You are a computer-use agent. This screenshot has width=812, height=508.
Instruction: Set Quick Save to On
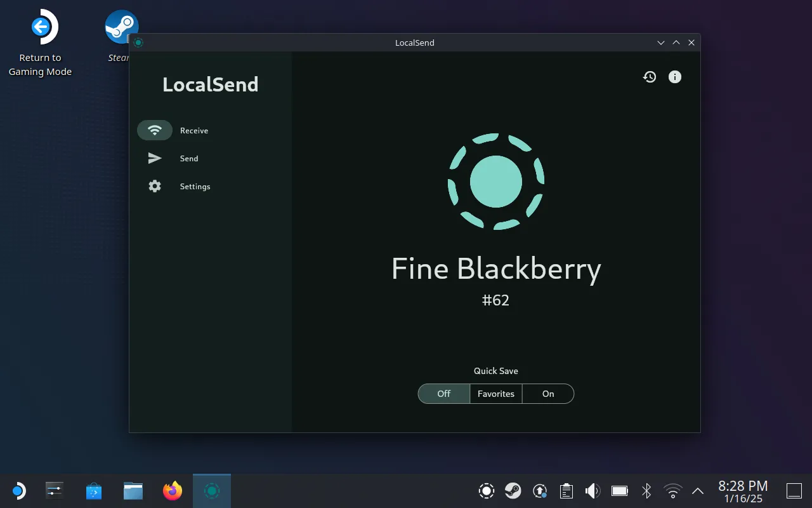[548, 394]
